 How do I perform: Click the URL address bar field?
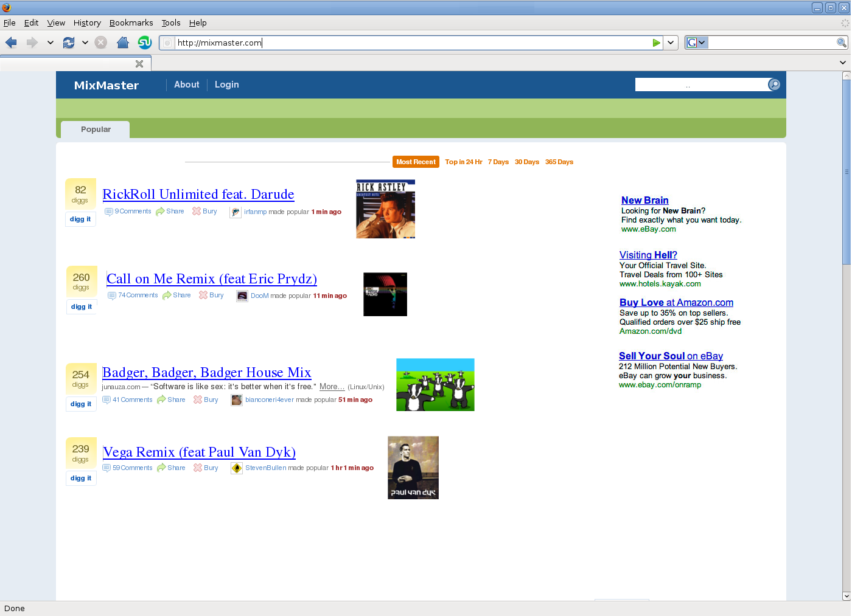click(x=413, y=43)
